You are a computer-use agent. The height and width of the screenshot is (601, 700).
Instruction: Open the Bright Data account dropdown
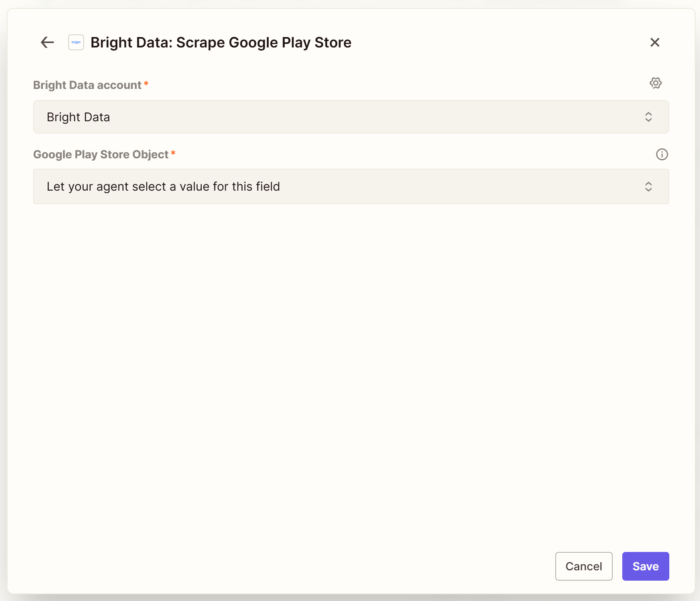pyautogui.click(x=351, y=117)
